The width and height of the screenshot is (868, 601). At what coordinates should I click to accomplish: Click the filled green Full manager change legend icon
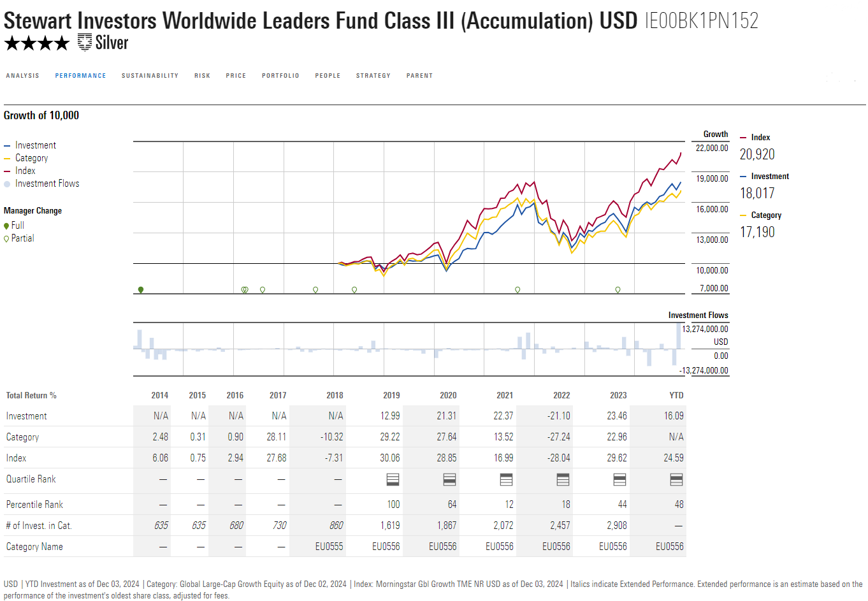pyautogui.click(x=6, y=226)
